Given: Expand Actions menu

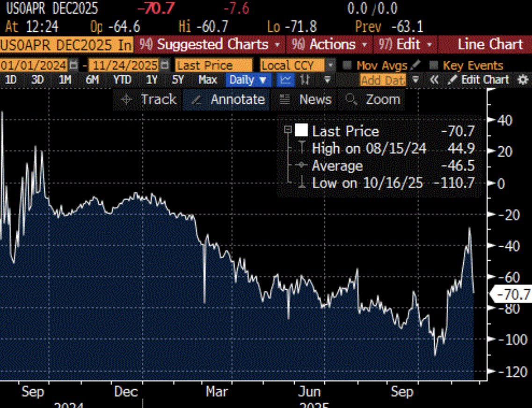Looking at the screenshot, I should pyautogui.click(x=329, y=45).
